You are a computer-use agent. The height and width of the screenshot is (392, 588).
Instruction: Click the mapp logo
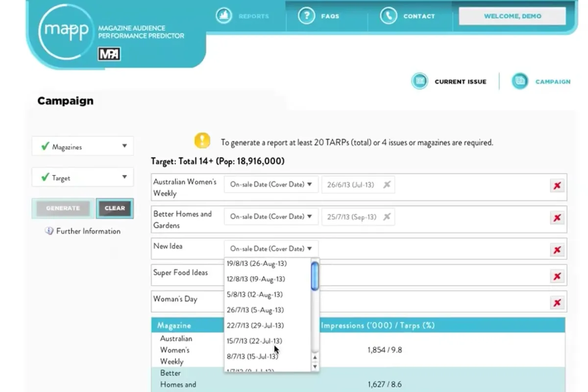coord(66,32)
